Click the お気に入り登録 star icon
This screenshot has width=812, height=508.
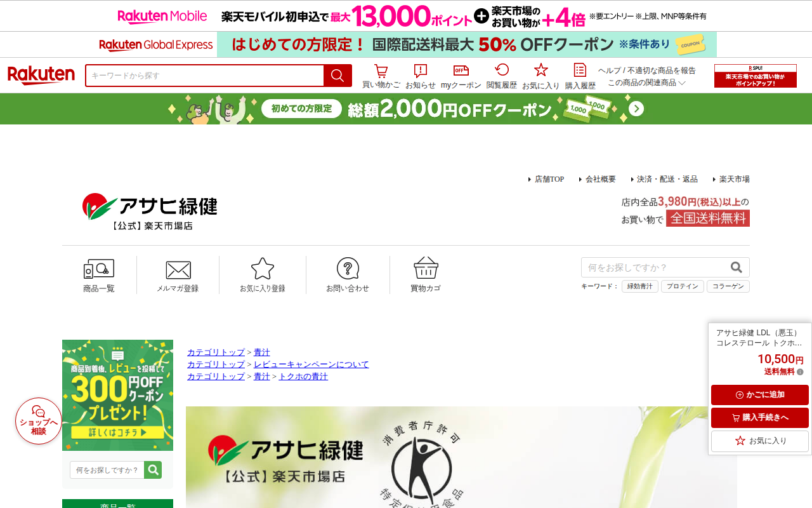pyautogui.click(x=263, y=275)
